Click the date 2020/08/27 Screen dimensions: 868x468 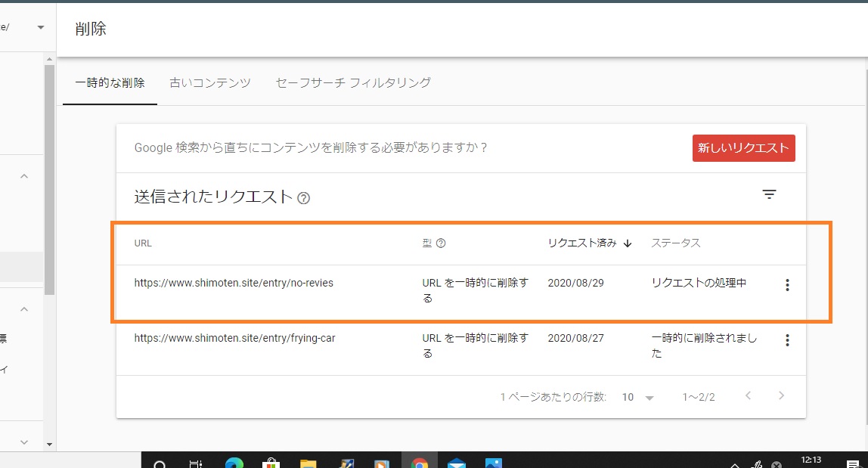pyautogui.click(x=575, y=339)
